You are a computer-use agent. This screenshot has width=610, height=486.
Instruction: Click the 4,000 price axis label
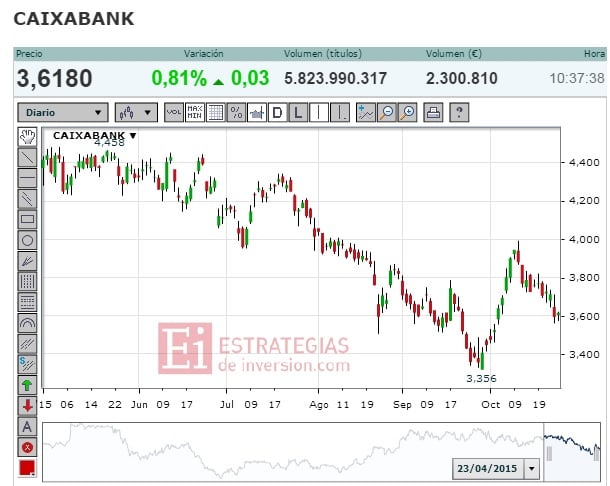[584, 239]
